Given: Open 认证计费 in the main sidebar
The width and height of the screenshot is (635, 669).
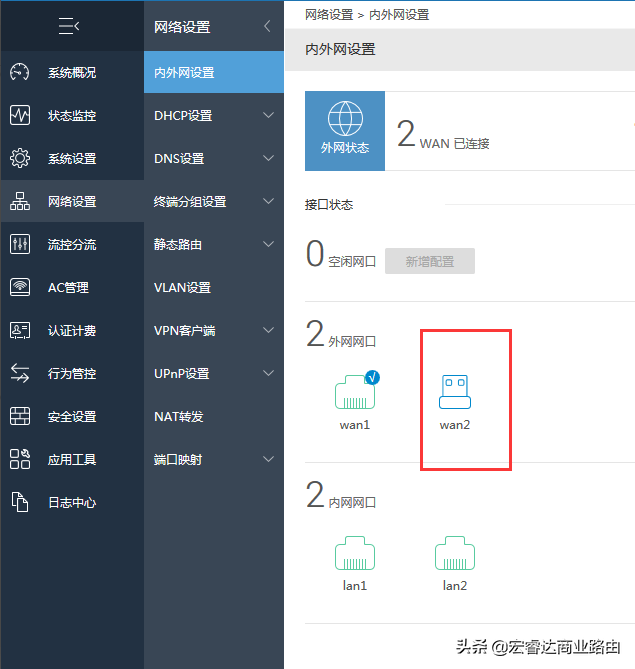Looking at the screenshot, I should (72, 331).
